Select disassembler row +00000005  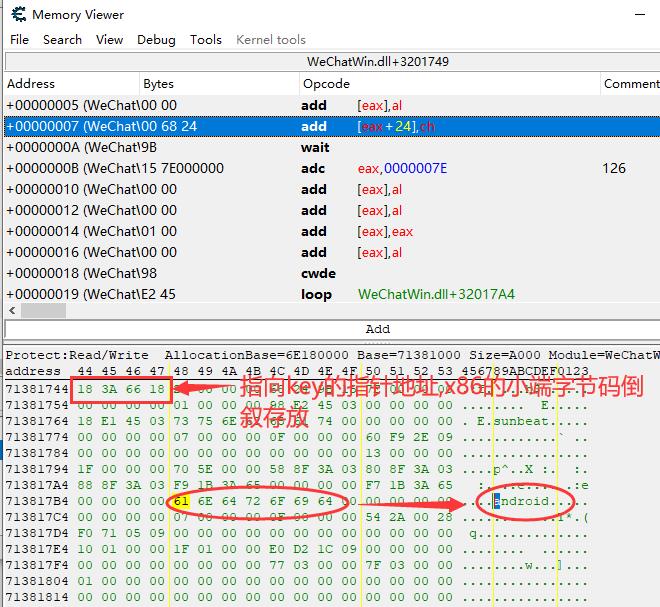coord(333,105)
